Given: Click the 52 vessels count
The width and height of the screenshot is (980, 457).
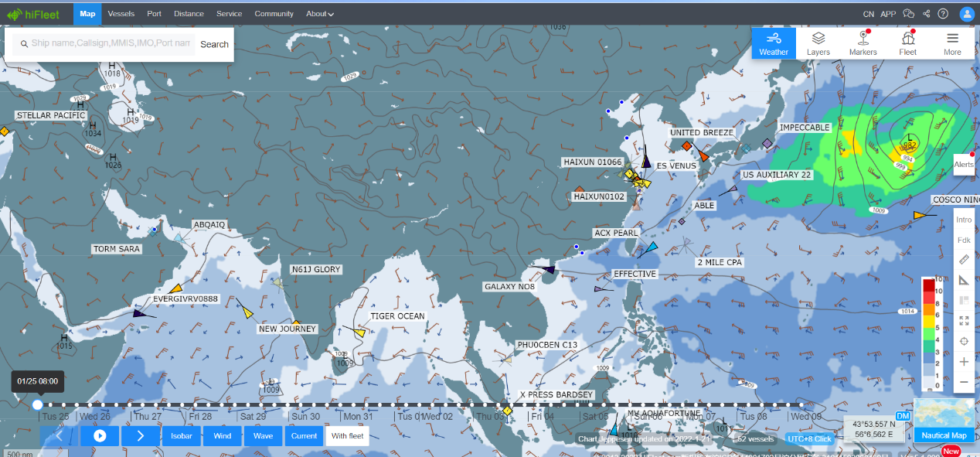Looking at the screenshot, I should click(x=756, y=438).
